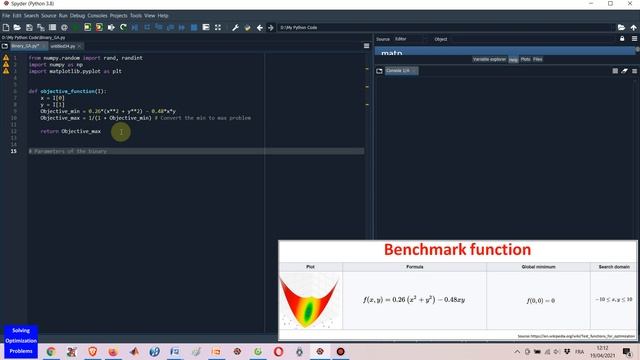Switch to the Files tab
Image resolution: width=640 pixels, height=360 pixels.
[538, 59]
